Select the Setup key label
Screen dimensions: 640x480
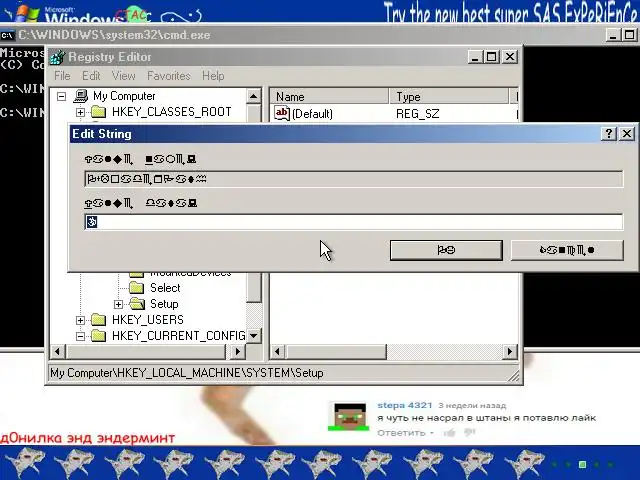coord(164,304)
